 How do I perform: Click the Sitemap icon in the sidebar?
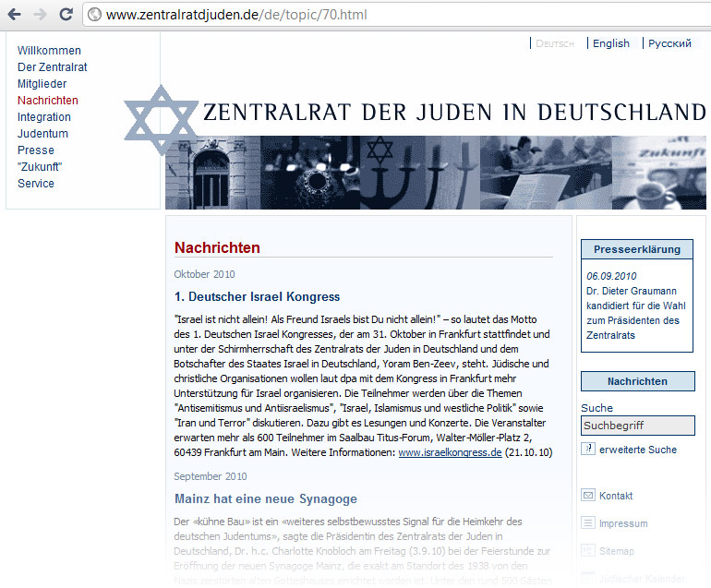(x=587, y=551)
